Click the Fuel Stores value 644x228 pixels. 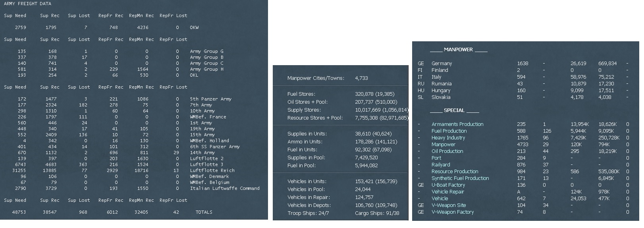(x=374, y=94)
